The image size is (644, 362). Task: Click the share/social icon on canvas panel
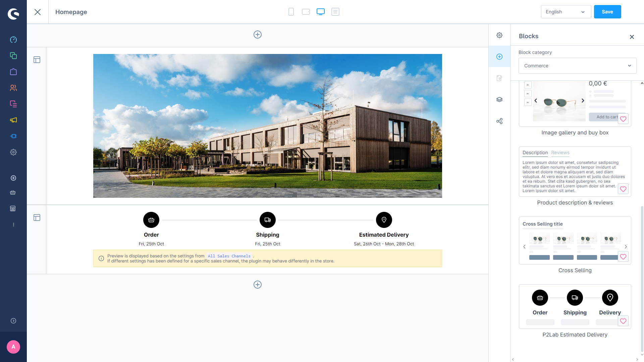point(499,121)
